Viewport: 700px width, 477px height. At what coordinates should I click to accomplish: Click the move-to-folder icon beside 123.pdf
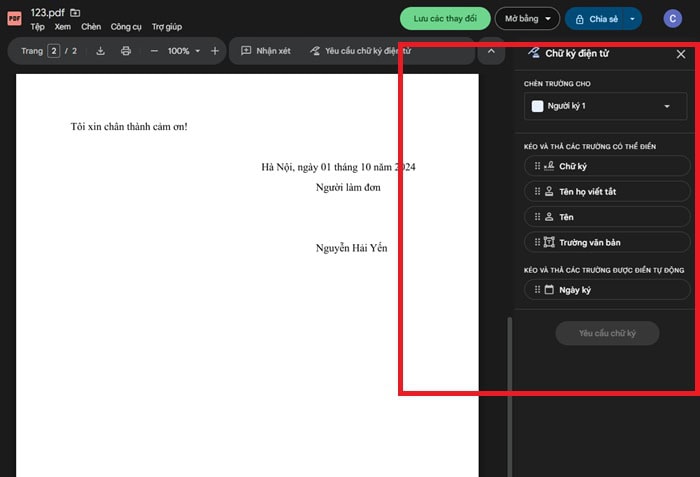[76, 13]
